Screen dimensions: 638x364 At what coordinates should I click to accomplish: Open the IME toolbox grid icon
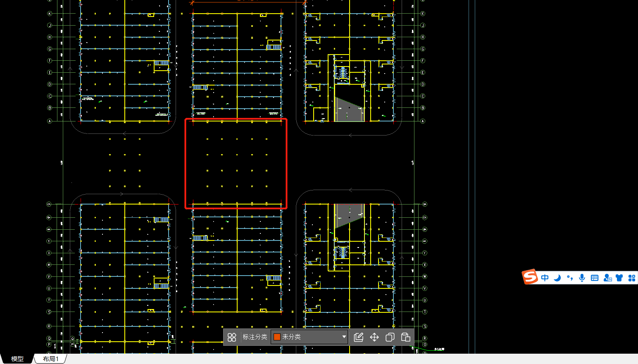coord(632,278)
